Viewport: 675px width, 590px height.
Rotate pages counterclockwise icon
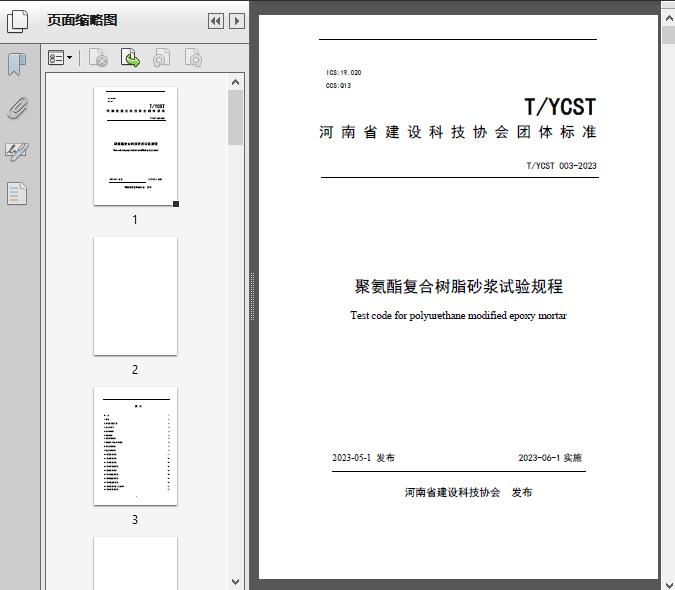coord(161,58)
